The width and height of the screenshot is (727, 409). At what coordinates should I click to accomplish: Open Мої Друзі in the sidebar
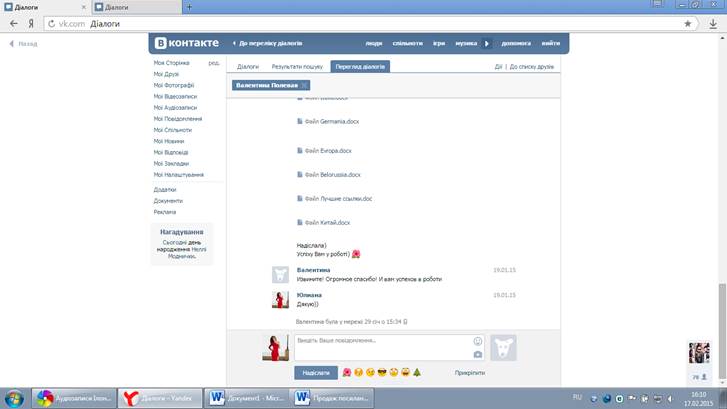166,74
